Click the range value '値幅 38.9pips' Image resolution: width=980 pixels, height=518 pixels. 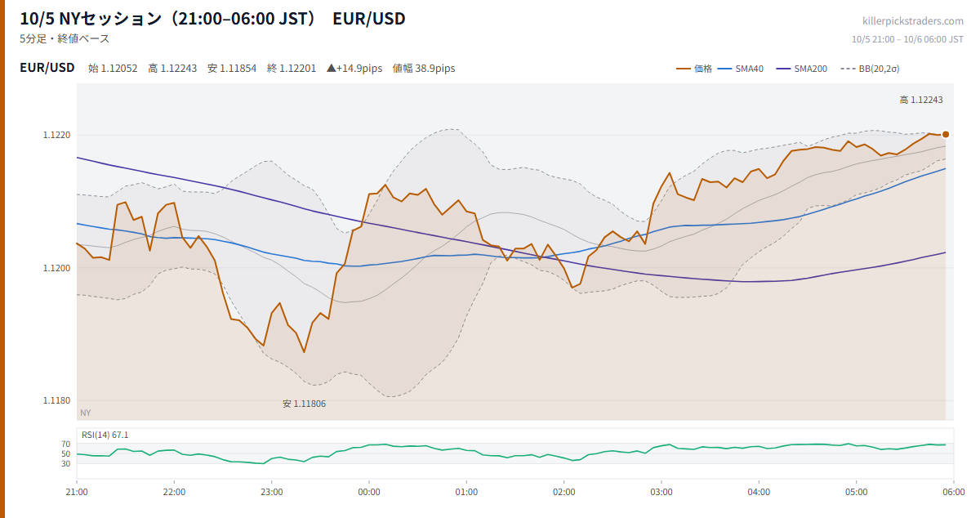point(424,69)
